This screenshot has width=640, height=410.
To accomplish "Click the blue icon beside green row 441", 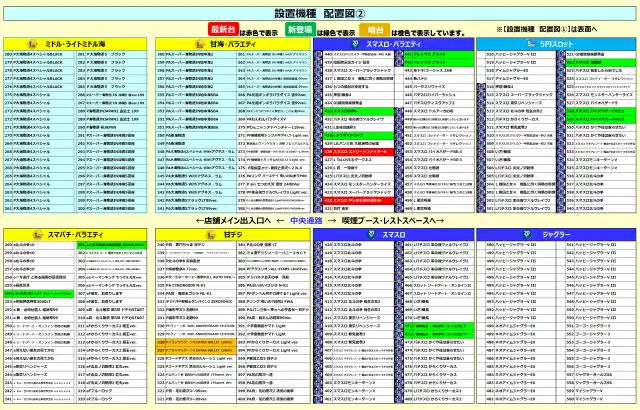I will point(399,54).
